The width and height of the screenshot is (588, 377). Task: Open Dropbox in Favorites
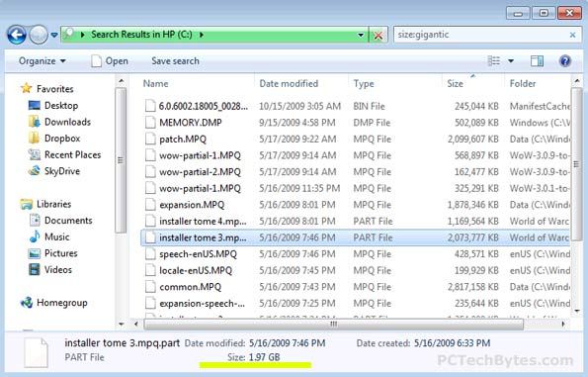pos(54,139)
